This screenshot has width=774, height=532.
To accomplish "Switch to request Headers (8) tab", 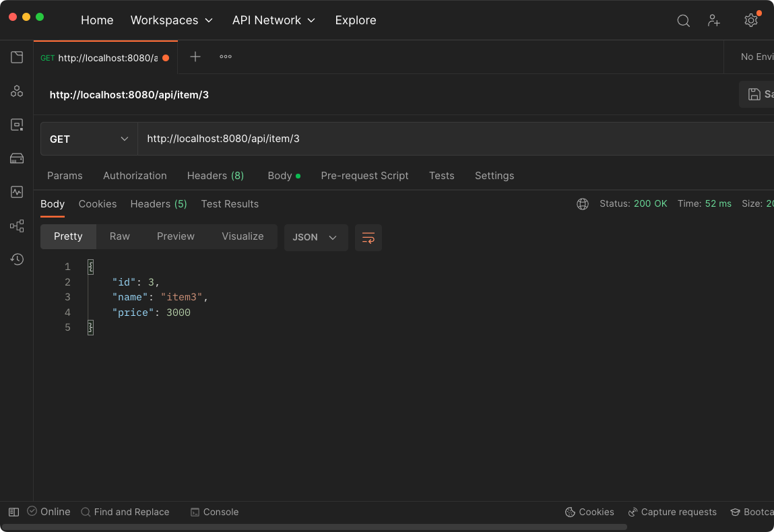I will (x=215, y=176).
